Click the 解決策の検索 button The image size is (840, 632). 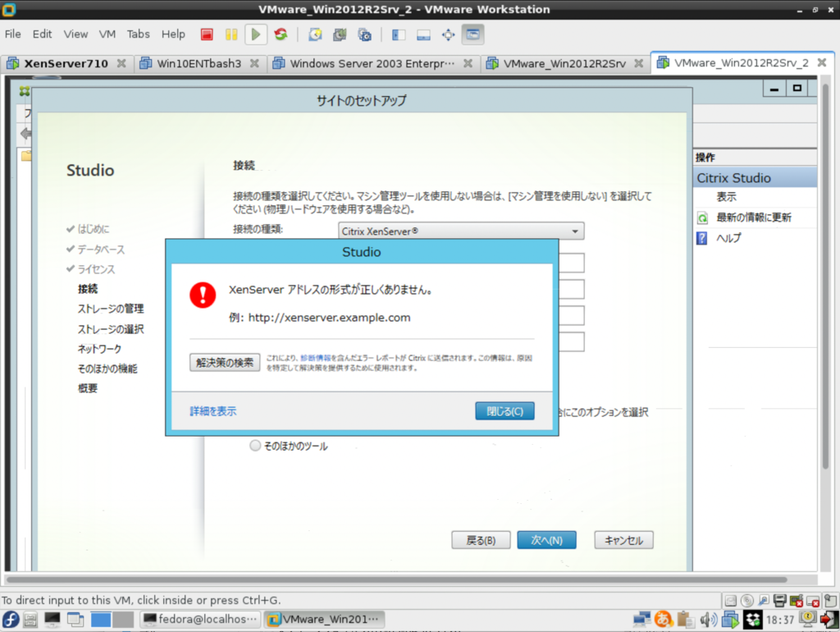[225, 362]
